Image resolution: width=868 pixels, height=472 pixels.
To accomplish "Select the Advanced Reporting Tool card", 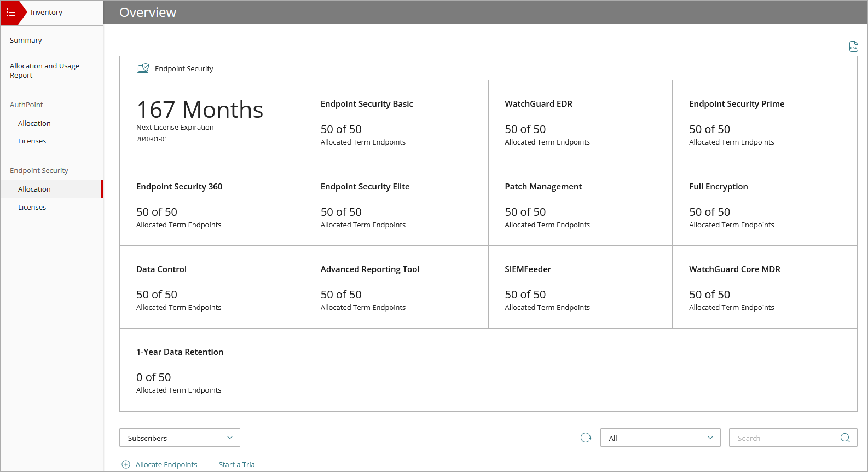I will point(396,287).
